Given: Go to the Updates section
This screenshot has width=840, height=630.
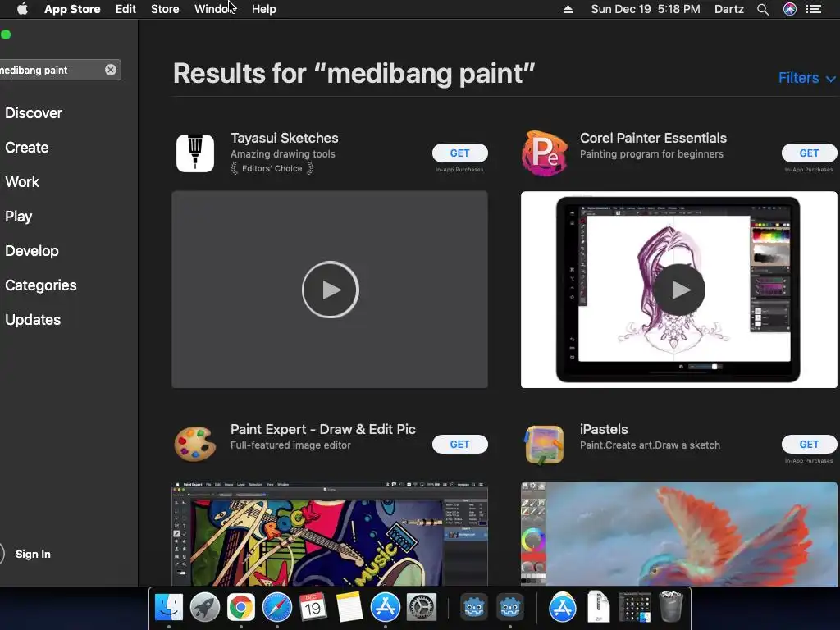Looking at the screenshot, I should click(x=33, y=320).
